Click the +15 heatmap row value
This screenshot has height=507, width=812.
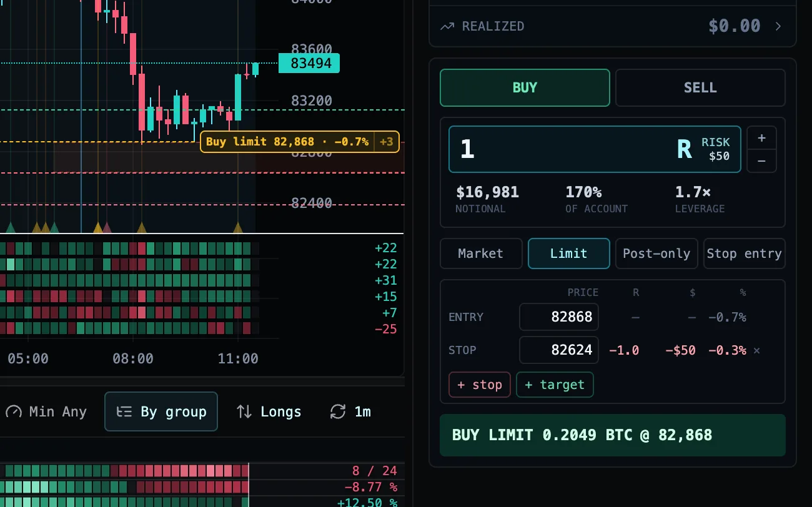(x=385, y=297)
